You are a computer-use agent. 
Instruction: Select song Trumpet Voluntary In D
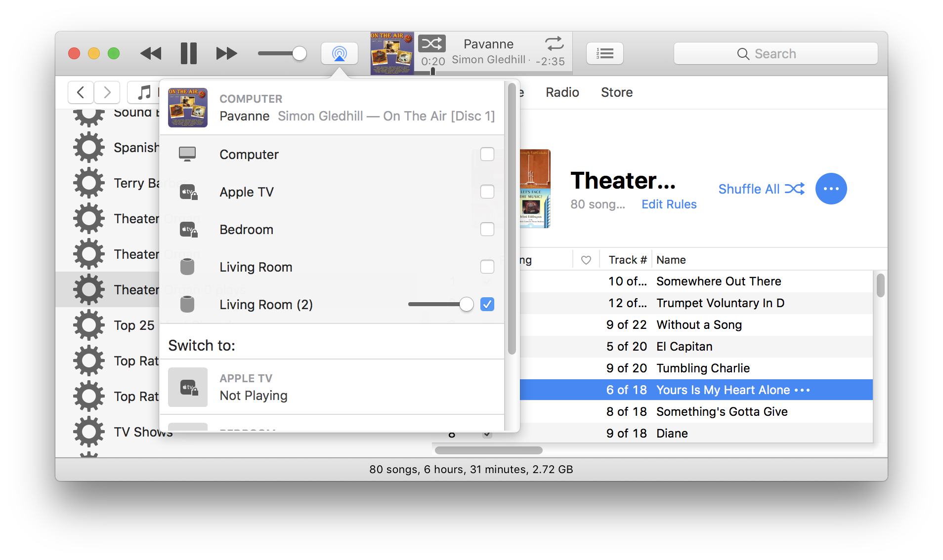(720, 303)
